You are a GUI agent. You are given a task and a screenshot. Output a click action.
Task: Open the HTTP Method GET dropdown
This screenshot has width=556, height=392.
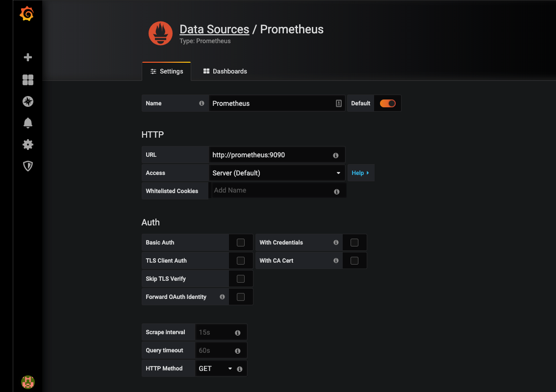tap(215, 368)
